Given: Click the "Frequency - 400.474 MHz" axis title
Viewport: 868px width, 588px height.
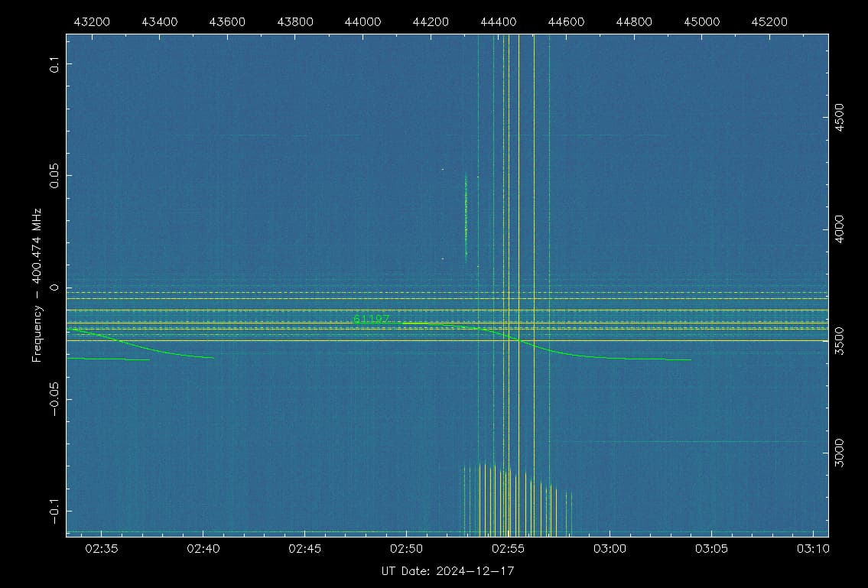Looking at the screenshot, I should pos(37,286).
